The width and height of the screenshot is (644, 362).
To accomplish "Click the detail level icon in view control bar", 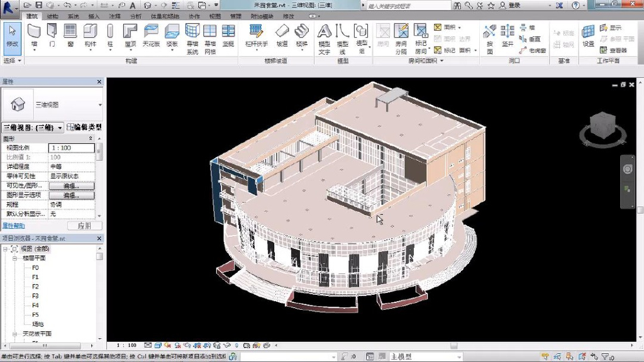I will [148, 346].
